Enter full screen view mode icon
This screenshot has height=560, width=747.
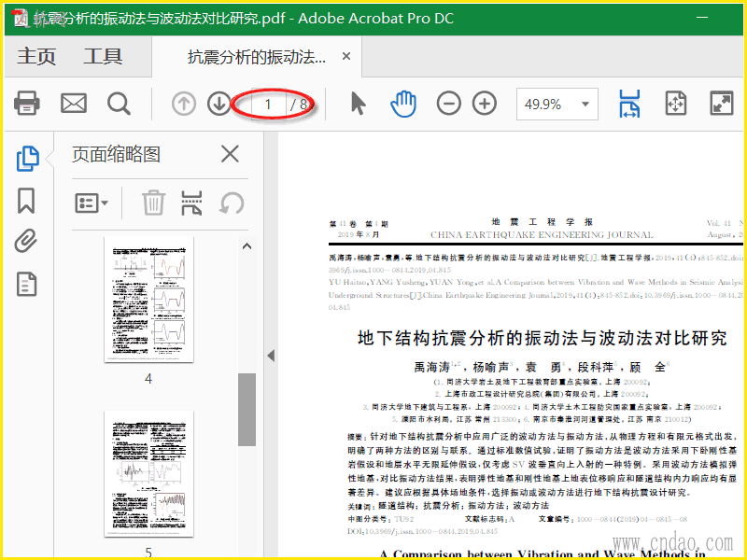[x=722, y=104]
